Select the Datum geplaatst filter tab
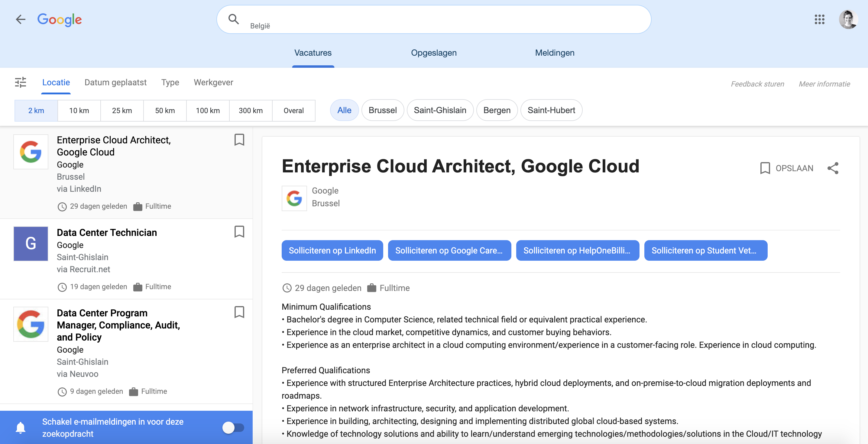Image resolution: width=868 pixels, height=444 pixels. [x=115, y=83]
